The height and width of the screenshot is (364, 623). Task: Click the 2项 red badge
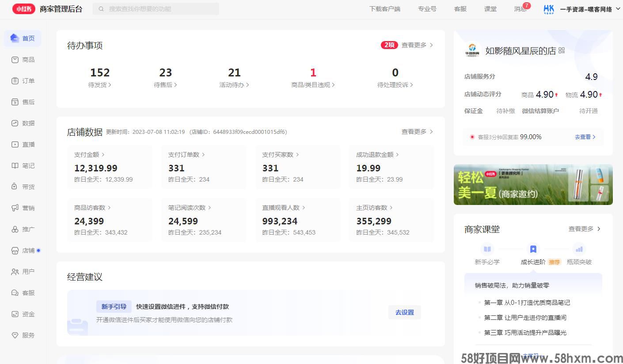(389, 45)
